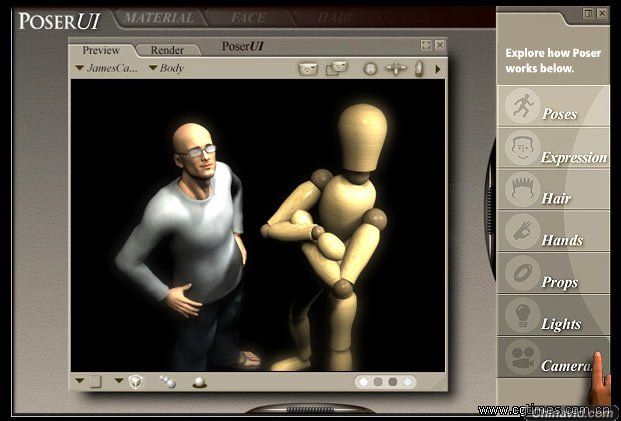The image size is (621, 421).
Task: Click the side panel layout icon at top right
Action: click(x=589, y=13)
